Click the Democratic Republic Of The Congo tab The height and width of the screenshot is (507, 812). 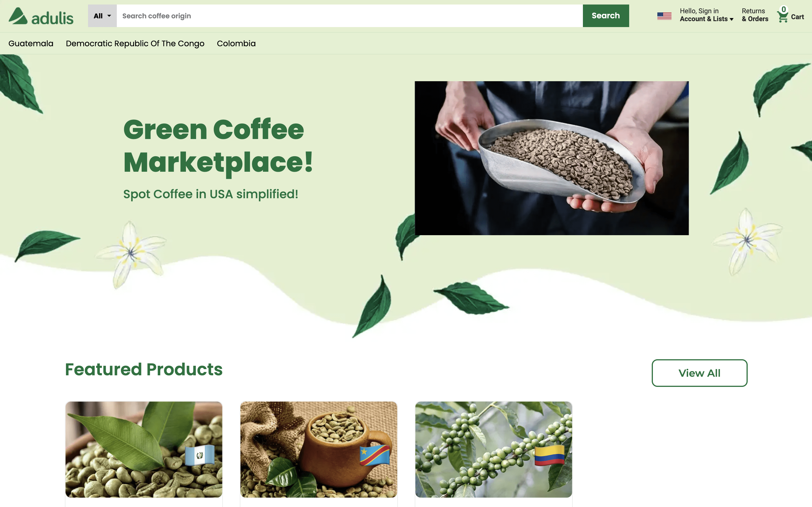pos(135,43)
